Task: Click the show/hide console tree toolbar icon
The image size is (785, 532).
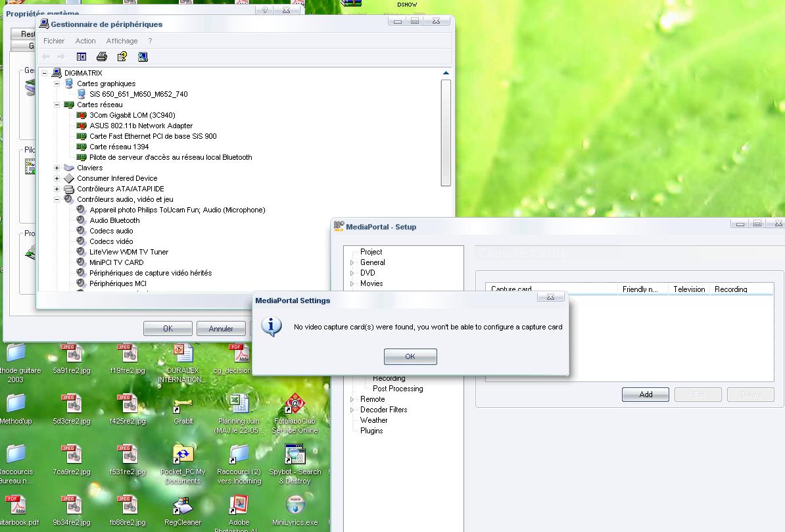Action: click(82, 57)
